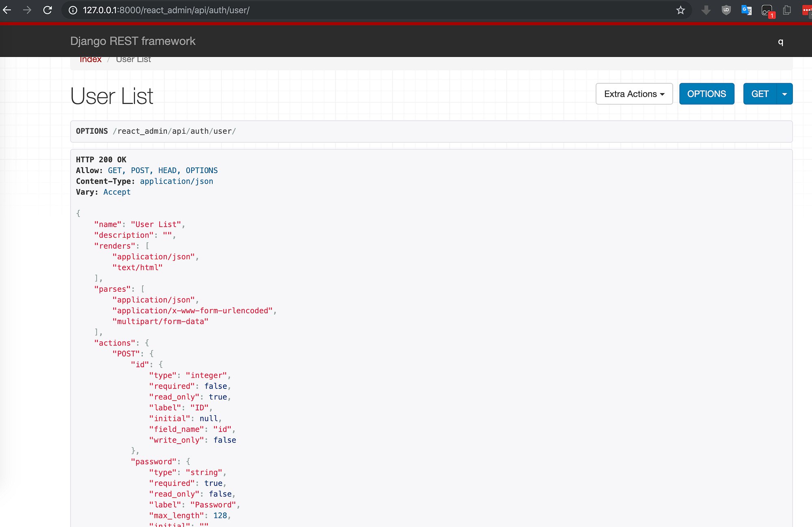Click the User List page heading
This screenshot has height=527, width=812.
112,96
